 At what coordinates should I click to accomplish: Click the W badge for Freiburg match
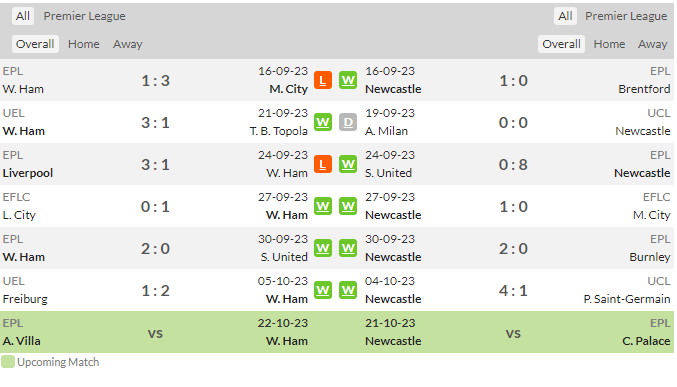[323, 290]
